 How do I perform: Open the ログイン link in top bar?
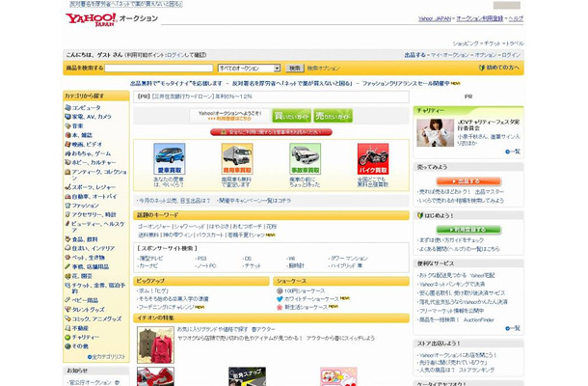pyautogui.click(x=511, y=55)
